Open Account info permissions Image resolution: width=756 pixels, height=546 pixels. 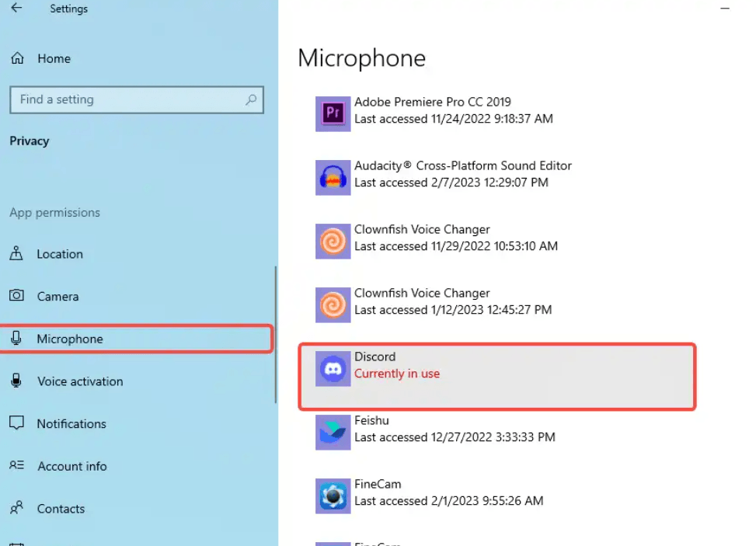72,466
